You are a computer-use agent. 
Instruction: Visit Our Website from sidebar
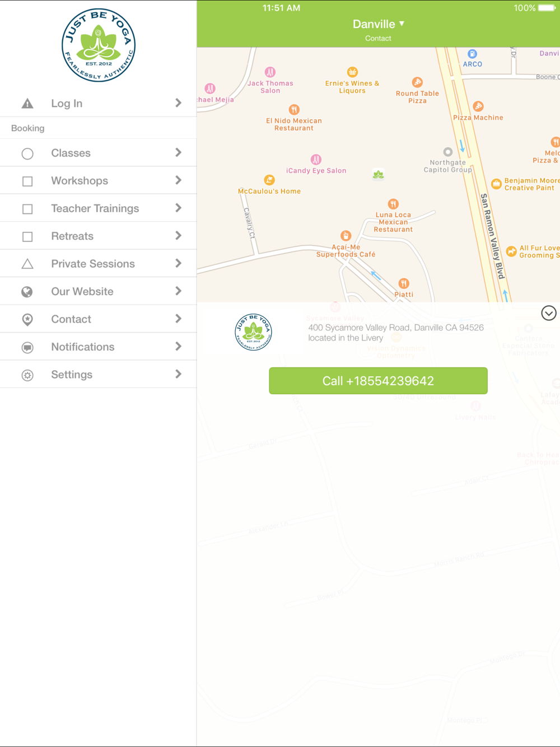[x=98, y=291]
